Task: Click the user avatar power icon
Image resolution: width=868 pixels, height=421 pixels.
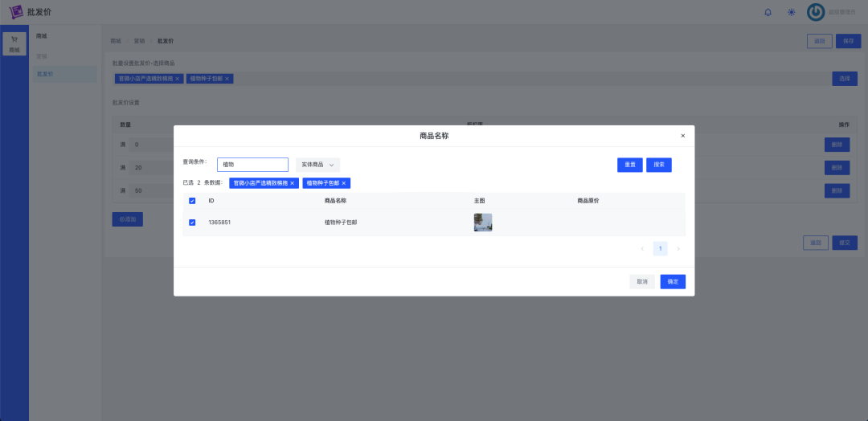Action: coord(816,12)
